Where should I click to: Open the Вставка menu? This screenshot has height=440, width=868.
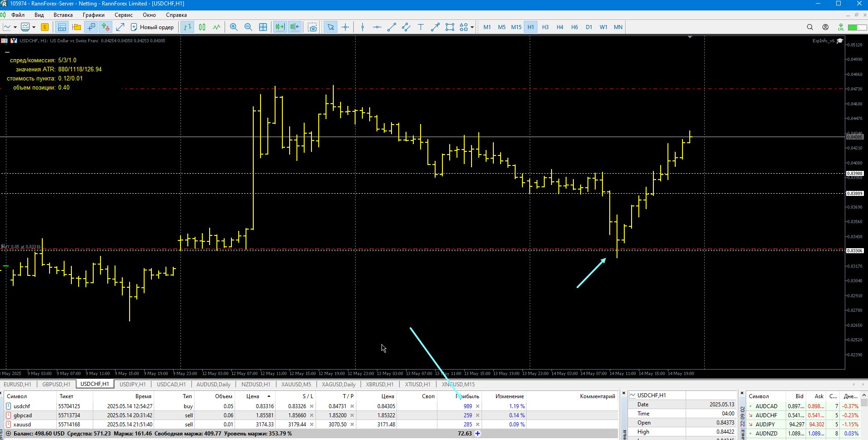[63, 15]
